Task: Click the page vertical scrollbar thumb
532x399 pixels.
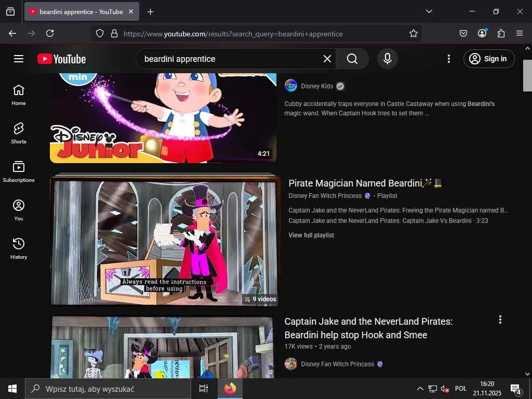Action: 527,75
